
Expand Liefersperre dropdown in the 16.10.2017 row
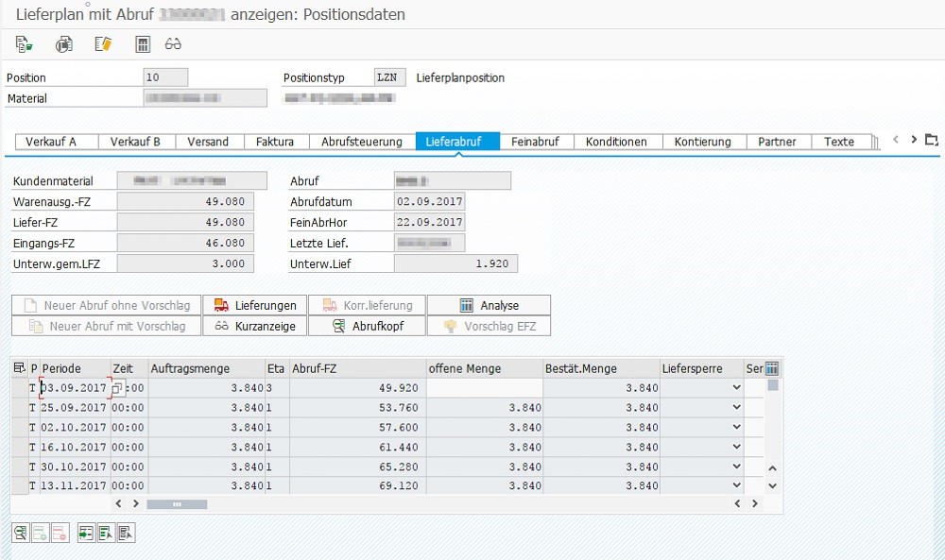[736, 447]
